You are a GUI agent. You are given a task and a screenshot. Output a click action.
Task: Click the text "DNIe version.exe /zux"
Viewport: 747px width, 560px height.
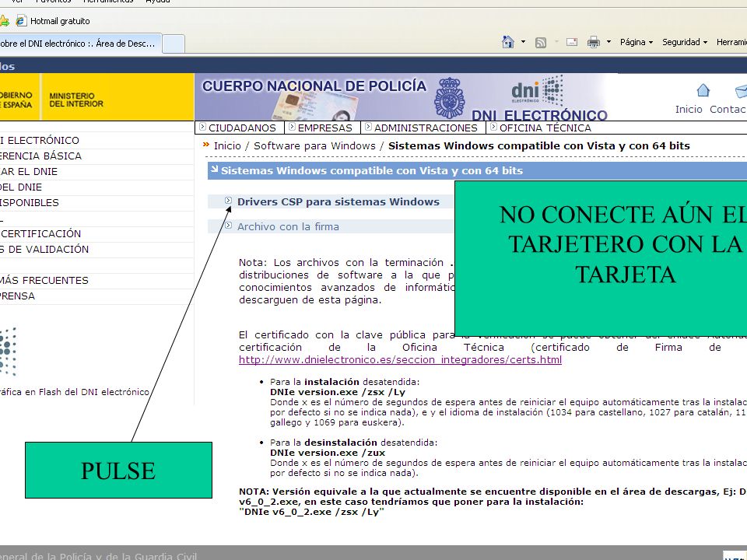coord(328,453)
